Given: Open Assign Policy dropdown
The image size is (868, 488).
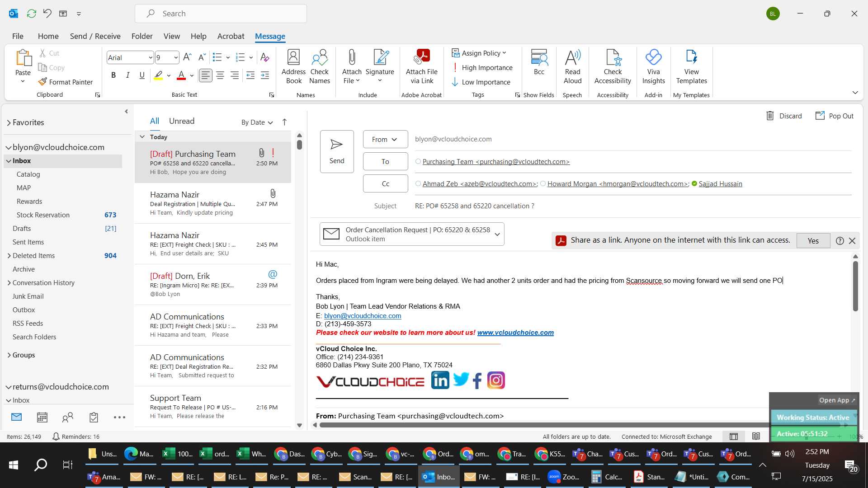Looking at the screenshot, I should pos(479,53).
